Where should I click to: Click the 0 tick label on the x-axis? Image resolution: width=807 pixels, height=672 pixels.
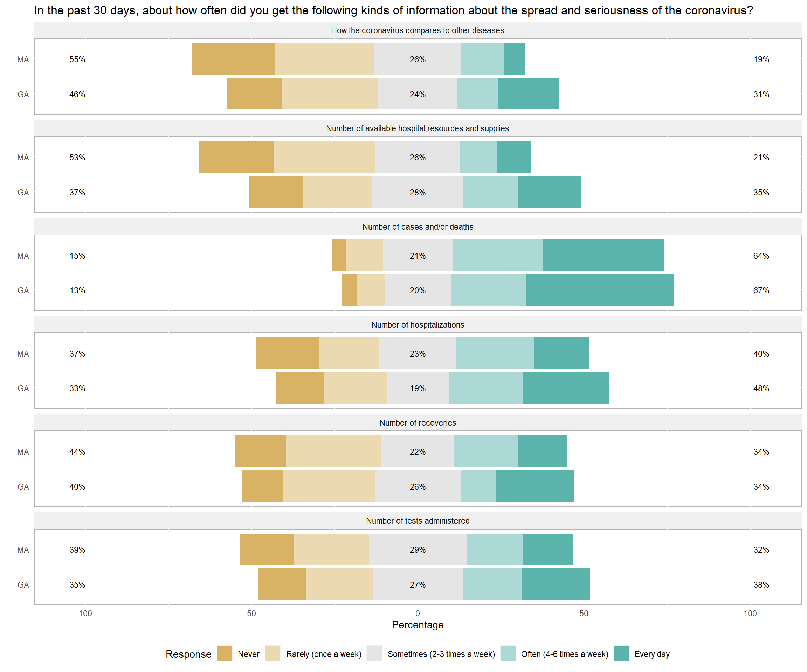417,614
